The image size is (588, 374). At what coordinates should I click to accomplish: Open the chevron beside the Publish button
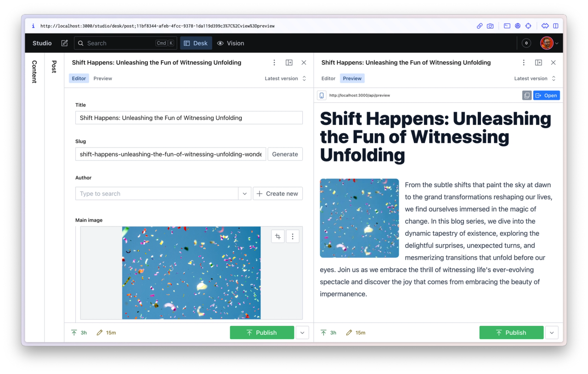click(x=302, y=332)
